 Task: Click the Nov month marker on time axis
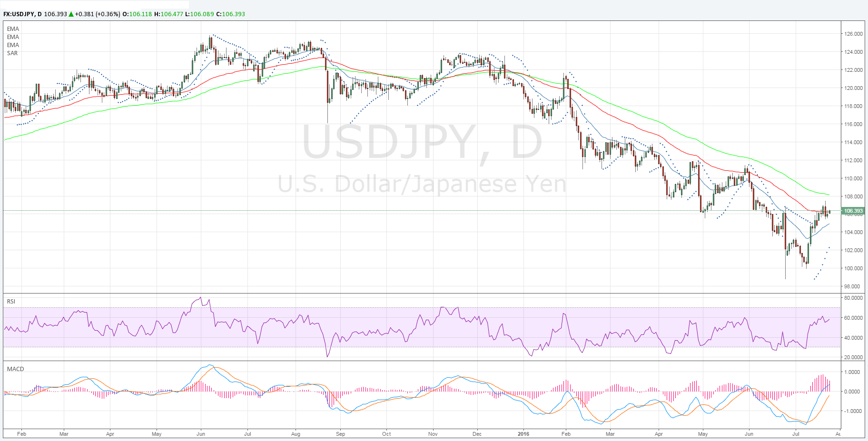point(433,434)
